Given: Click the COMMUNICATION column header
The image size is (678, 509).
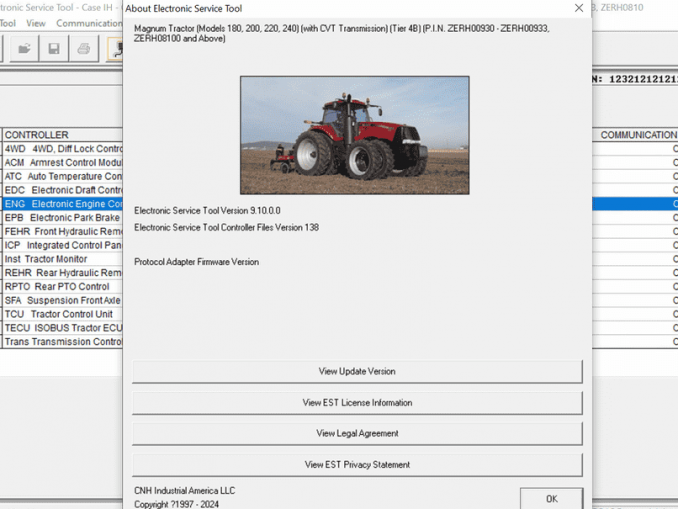Looking at the screenshot, I should [635, 135].
